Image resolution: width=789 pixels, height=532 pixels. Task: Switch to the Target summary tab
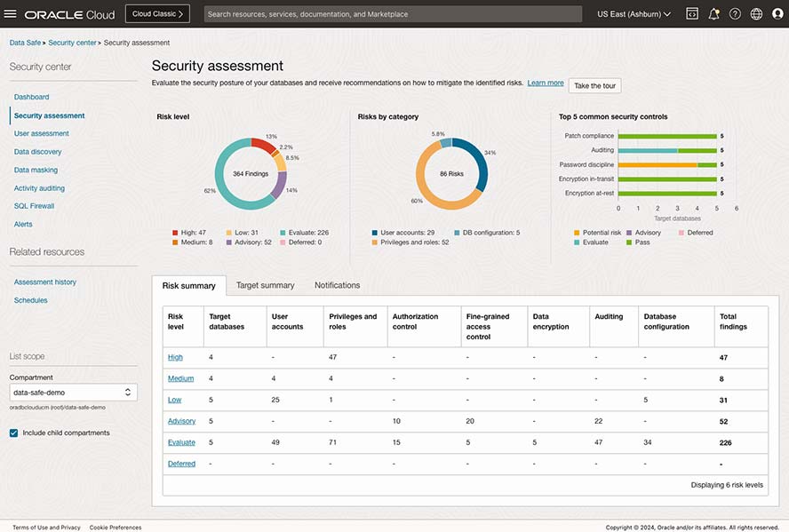point(265,285)
